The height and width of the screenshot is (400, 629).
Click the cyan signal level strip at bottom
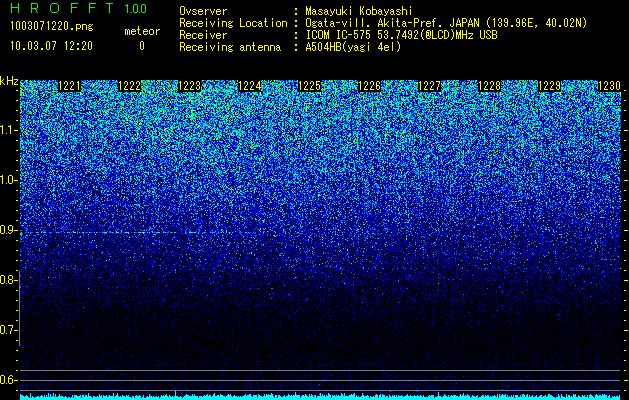[x=320, y=397]
